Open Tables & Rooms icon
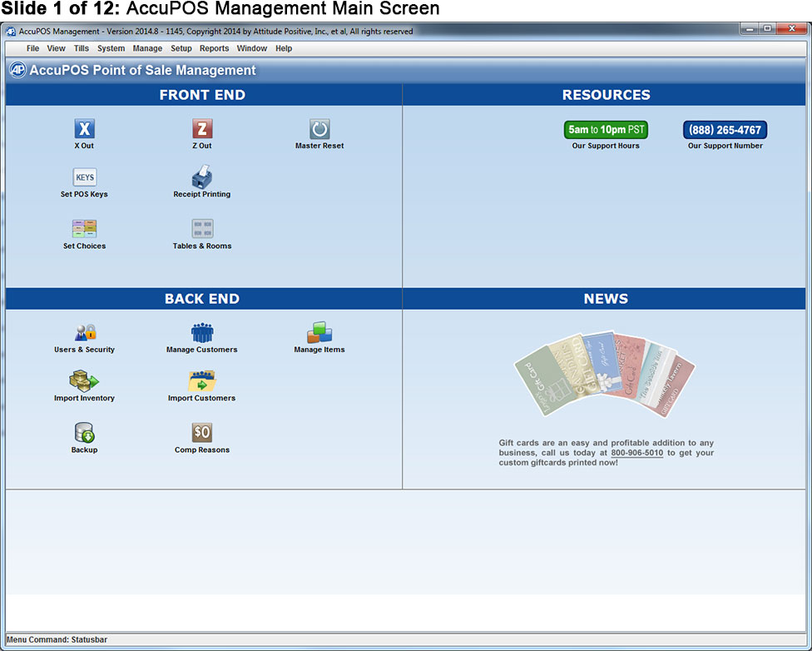Viewport: 812px width, 651px height. coord(202,229)
